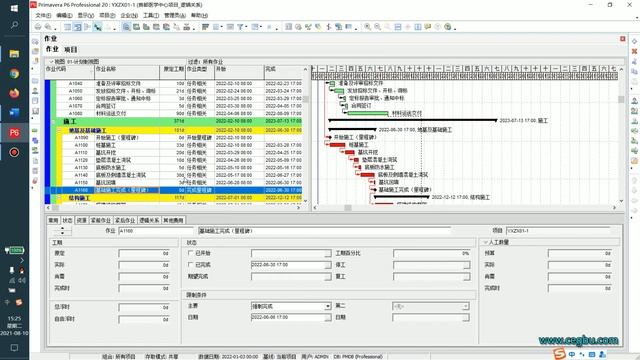Open Google Chrome from the taskbar
The width and height of the screenshot is (640, 360).
point(14,73)
